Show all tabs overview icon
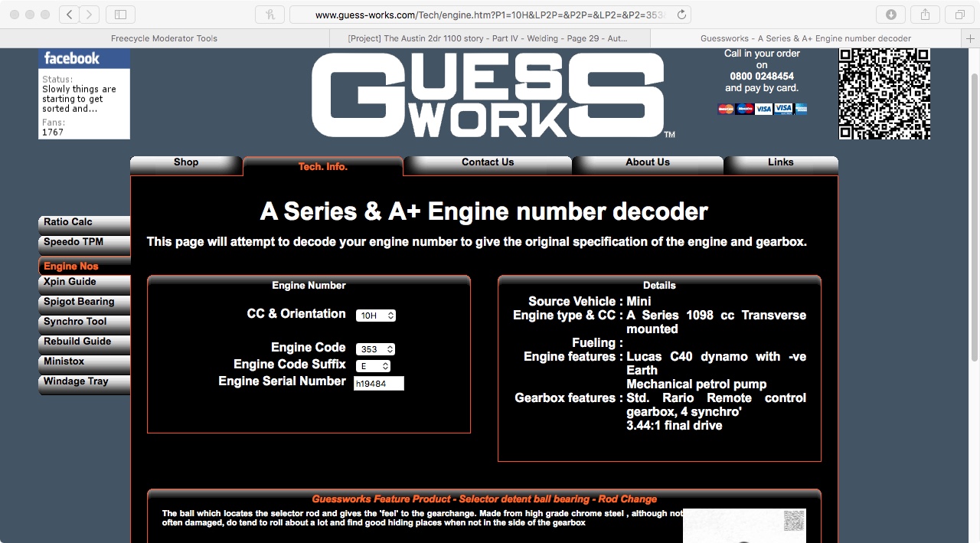The image size is (980, 543). (959, 15)
